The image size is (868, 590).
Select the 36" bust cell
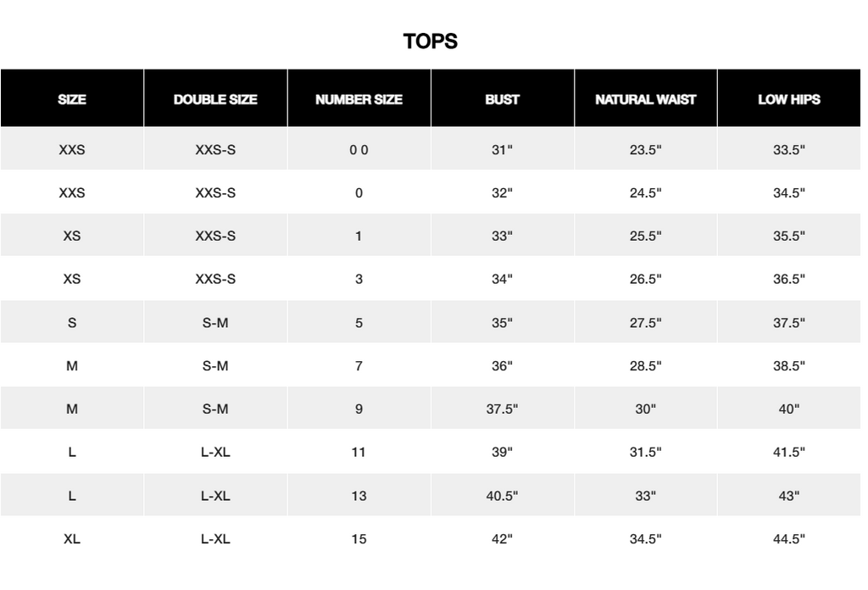coord(502,365)
